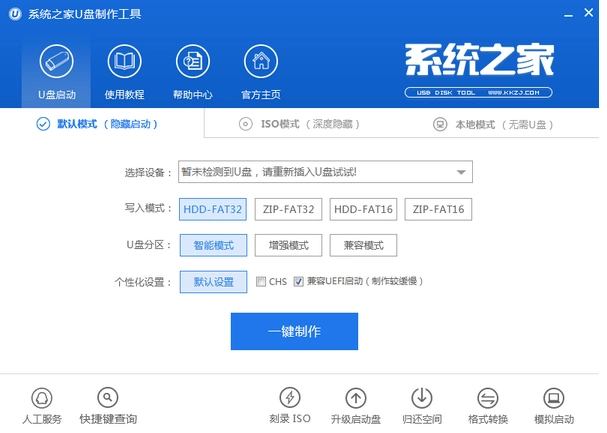Enable the CHS checkbox

262,282
